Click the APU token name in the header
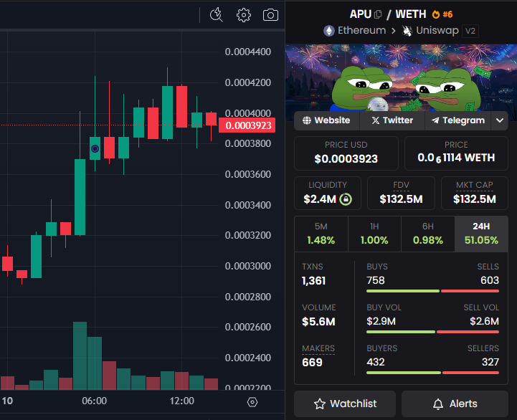 click(x=361, y=14)
